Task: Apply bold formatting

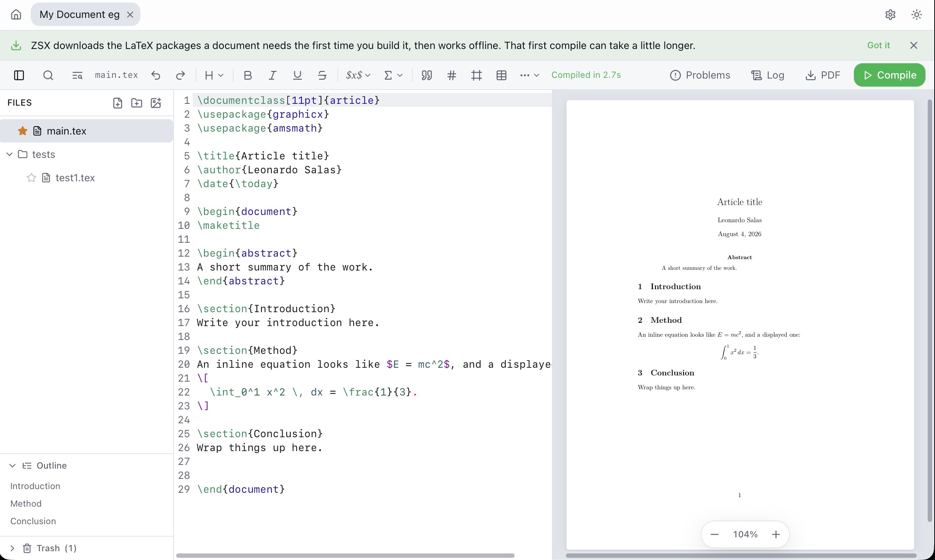Action: click(247, 75)
